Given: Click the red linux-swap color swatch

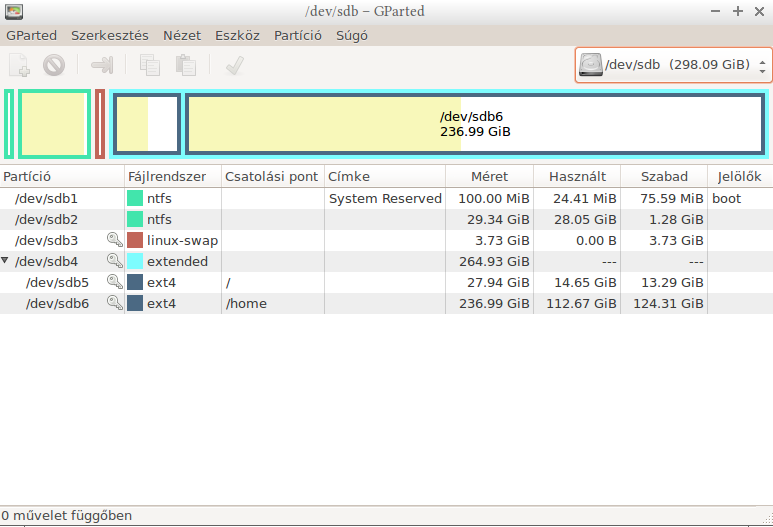Looking at the screenshot, I should coord(135,240).
